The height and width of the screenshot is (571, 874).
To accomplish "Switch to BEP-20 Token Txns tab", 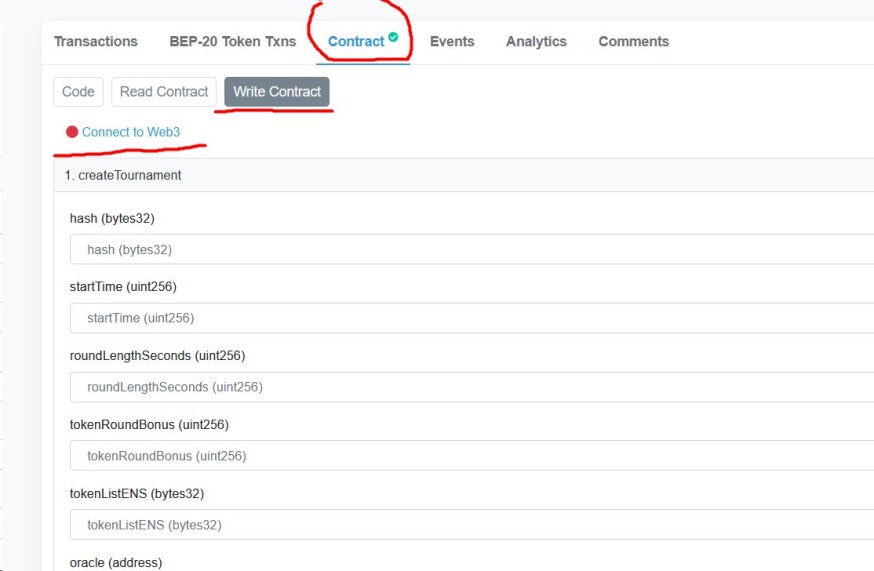I will tap(232, 42).
